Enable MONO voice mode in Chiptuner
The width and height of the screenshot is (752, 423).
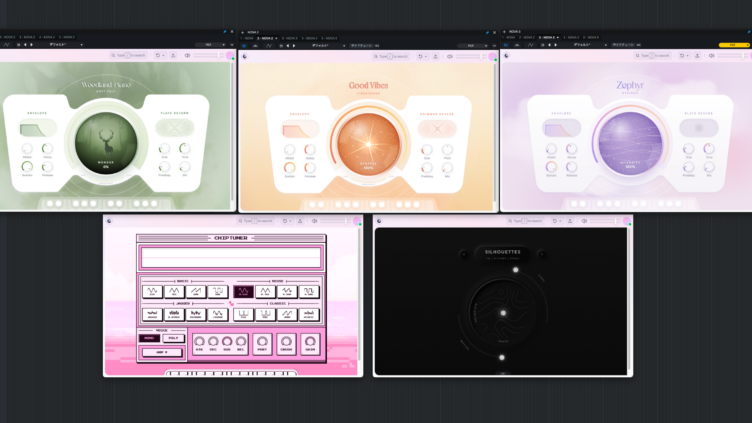click(x=149, y=338)
